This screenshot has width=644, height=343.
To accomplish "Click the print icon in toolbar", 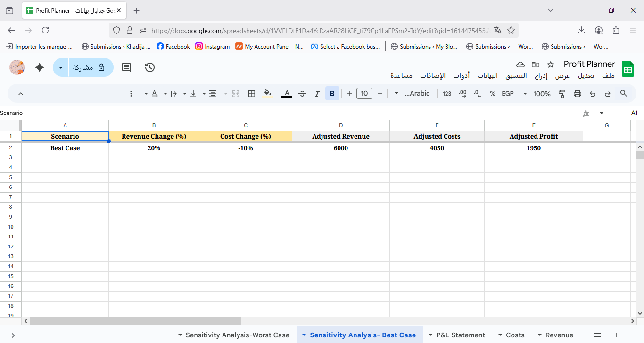I will click(577, 94).
